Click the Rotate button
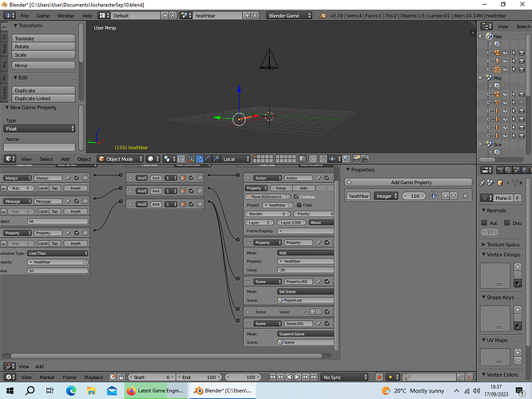The height and width of the screenshot is (399, 532). (x=43, y=46)
